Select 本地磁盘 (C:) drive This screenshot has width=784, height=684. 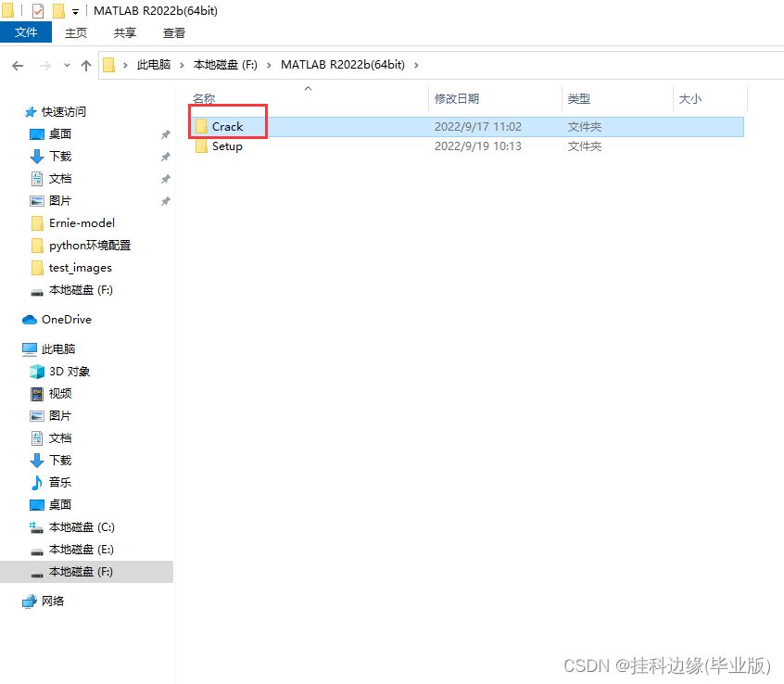[x=81, y=527]
